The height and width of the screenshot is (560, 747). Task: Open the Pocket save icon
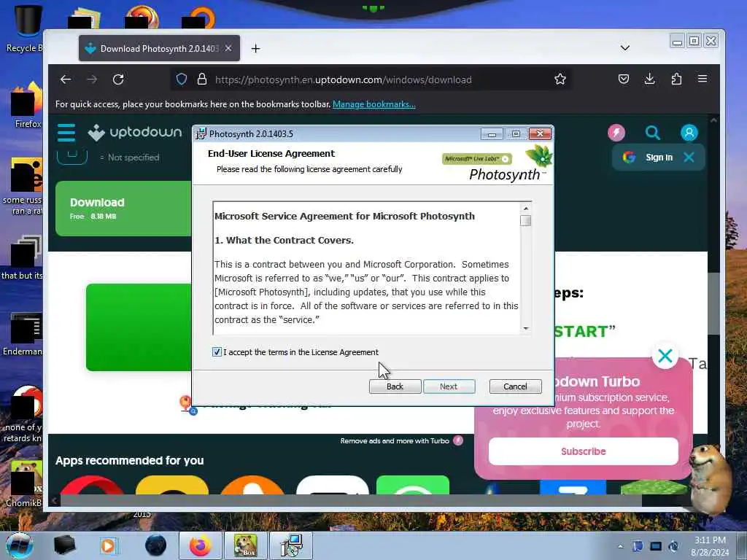[x=623, y=79]
